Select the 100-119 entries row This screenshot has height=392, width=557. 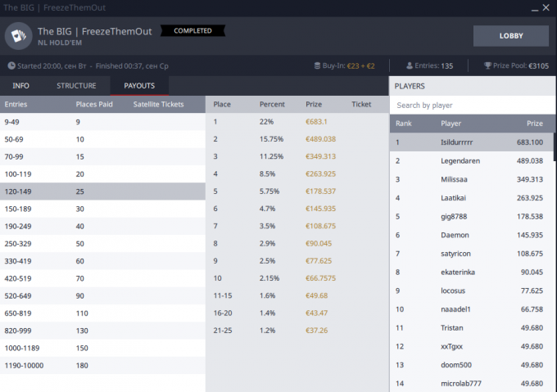pyautogui.click(x=102, y=173)
